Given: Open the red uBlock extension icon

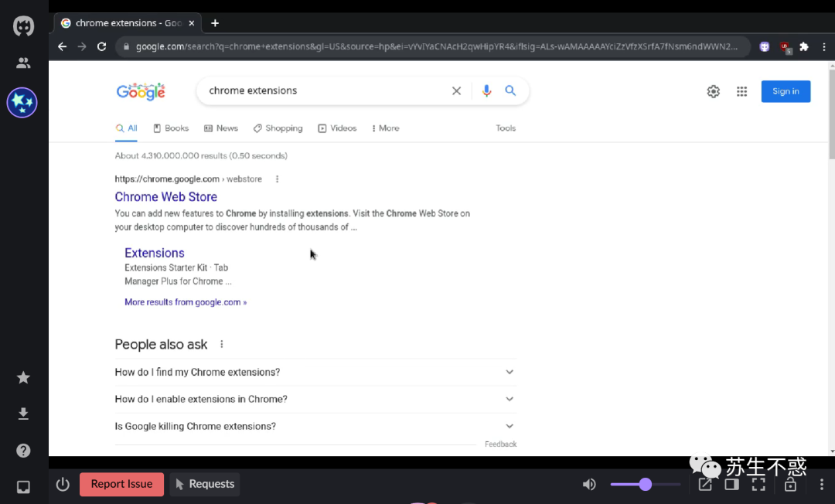Looking at the screenshot, I should (785, 47).
